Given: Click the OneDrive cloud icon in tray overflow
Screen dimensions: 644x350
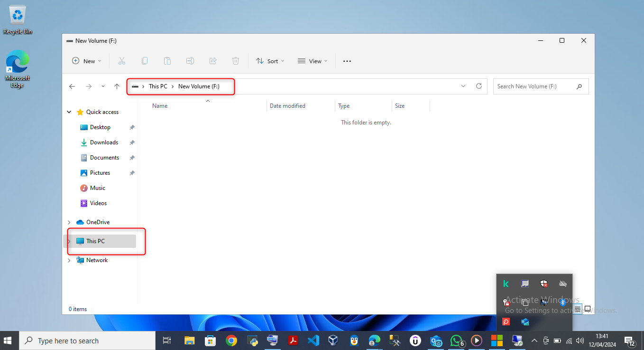Looking at the screenshot, I should (563, 284).
